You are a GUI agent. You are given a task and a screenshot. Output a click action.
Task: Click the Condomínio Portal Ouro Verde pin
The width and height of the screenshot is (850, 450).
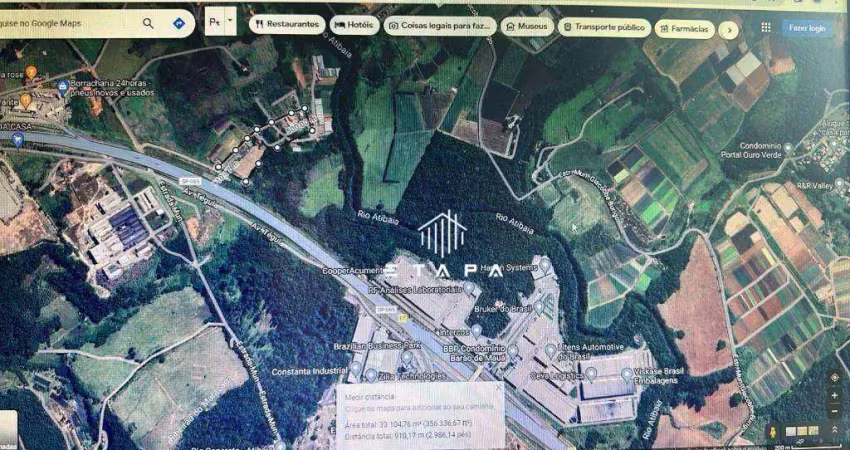click(788, 147)
